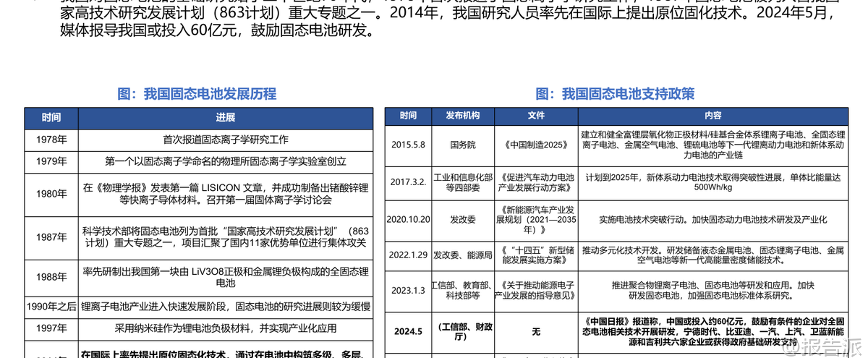This screenshot has width=868, height=358.
Task: Click the 1987年 date cell
Action: point(51,237)
